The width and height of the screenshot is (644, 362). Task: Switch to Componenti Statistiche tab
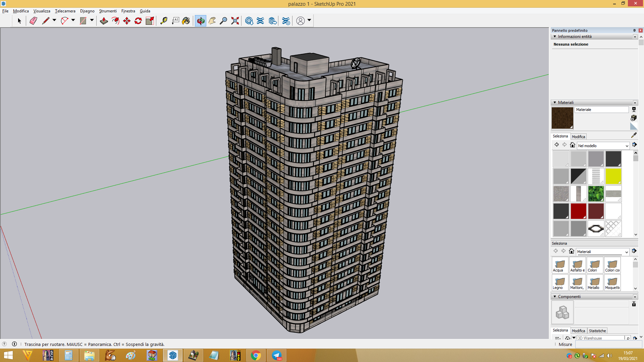pyautogui.click(x=597, y=331)
